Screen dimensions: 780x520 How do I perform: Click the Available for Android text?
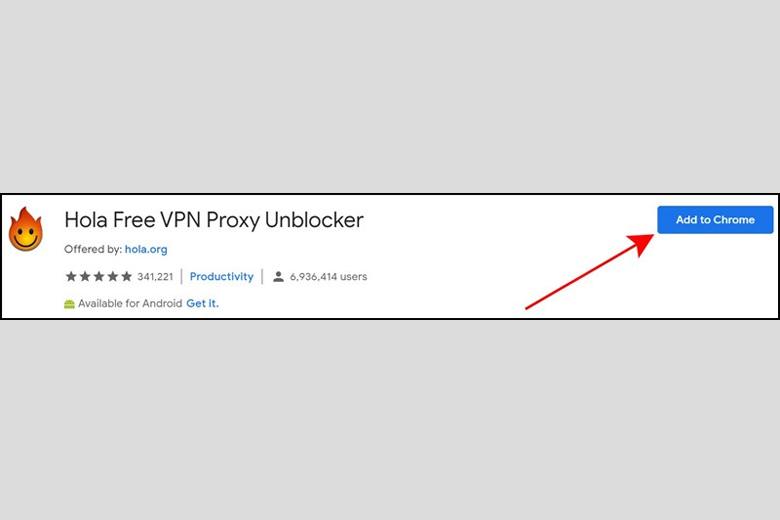coord(130,303)
